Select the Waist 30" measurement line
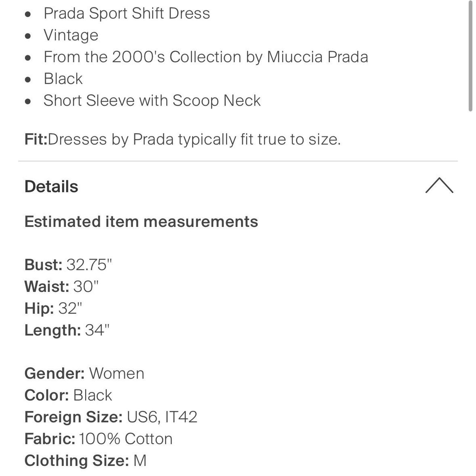This screenshot has width=476, height=476. (x=62, y=286)
